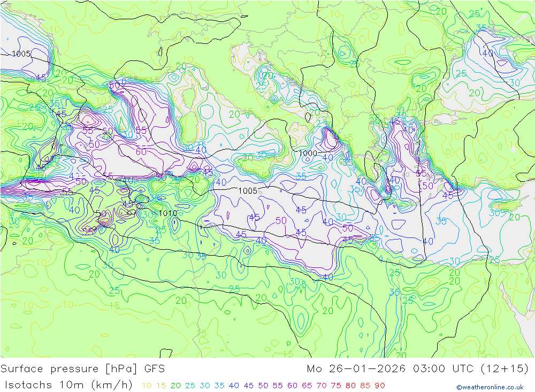Click the purple 50 entry in the legend
This screenshot has width=535, height=392.
263,386
